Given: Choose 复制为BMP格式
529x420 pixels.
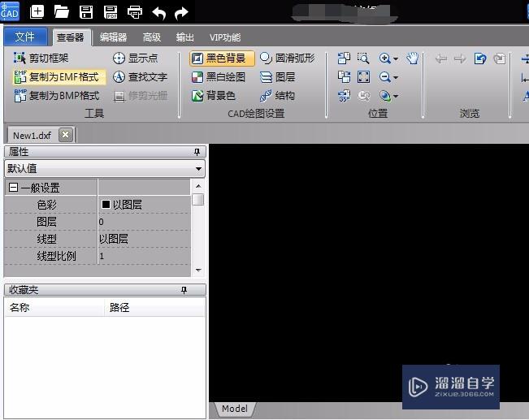Looking at the screenshot, I should 57,96.
